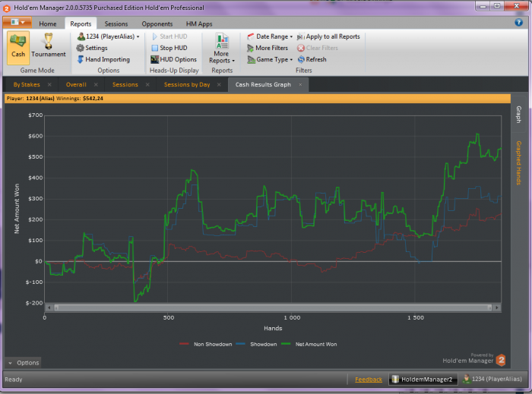
Task: Click the HoldemManager2 status bar button
Action: point(423,380)
